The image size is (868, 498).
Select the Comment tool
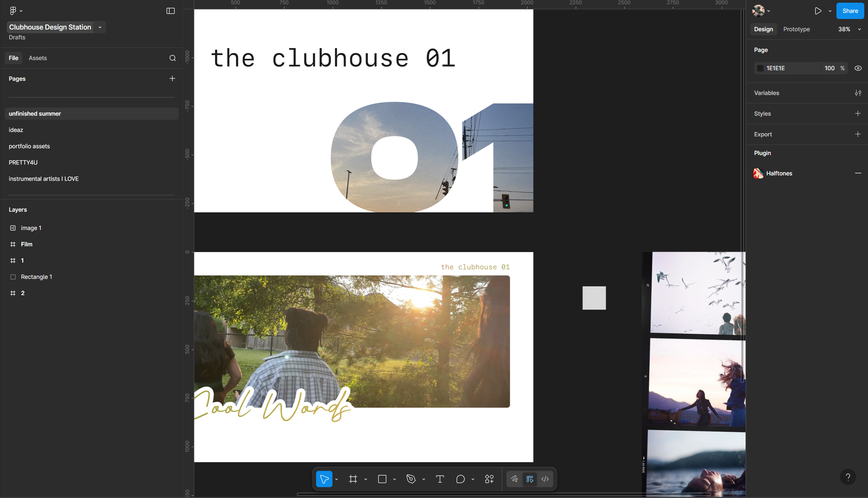click(x=460, y=479)
